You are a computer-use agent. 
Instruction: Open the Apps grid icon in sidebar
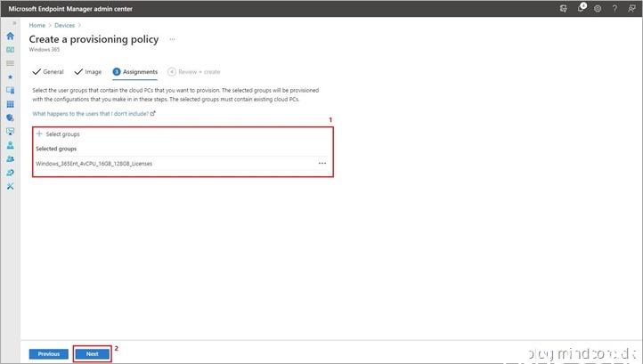tap(11, 103)
